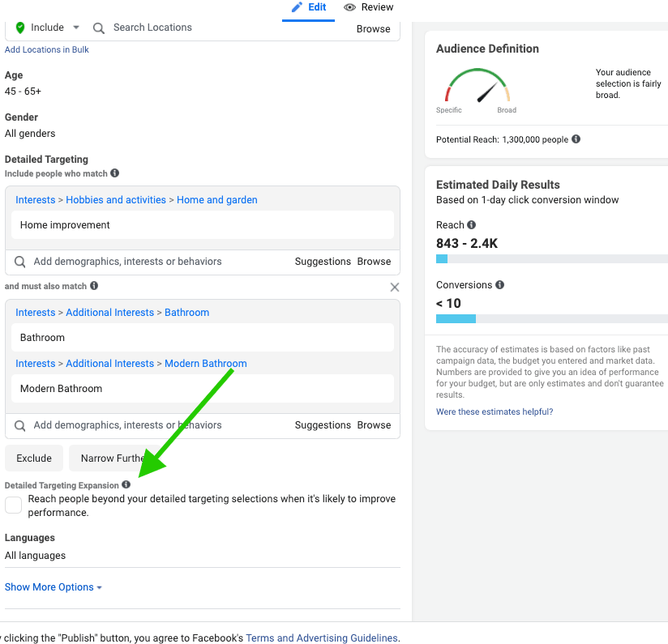Click info icon next to Reach estimate
The image size is (668, 644).
pos(472,225)
